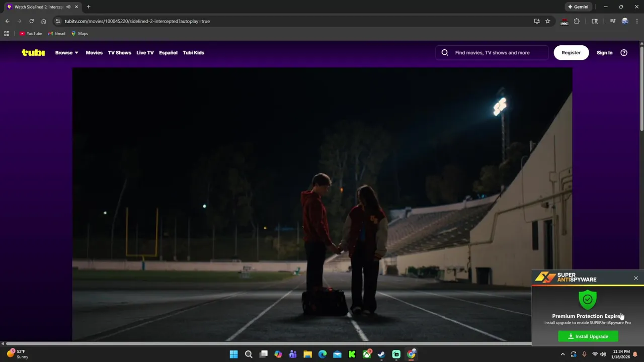The height and width of the screenshot is (362, 644).
Task: View site information icon in address bar
Action: tap(58, 21)
